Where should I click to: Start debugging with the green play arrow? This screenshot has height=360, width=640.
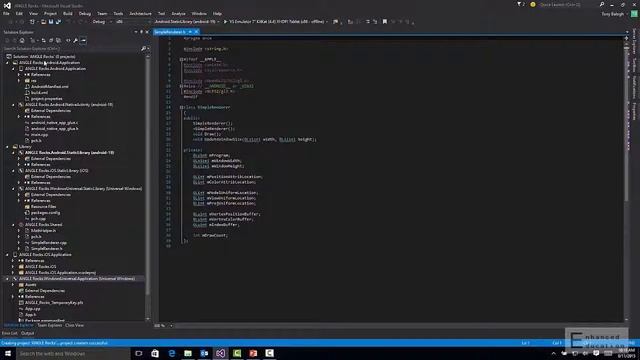pos(225,22)
